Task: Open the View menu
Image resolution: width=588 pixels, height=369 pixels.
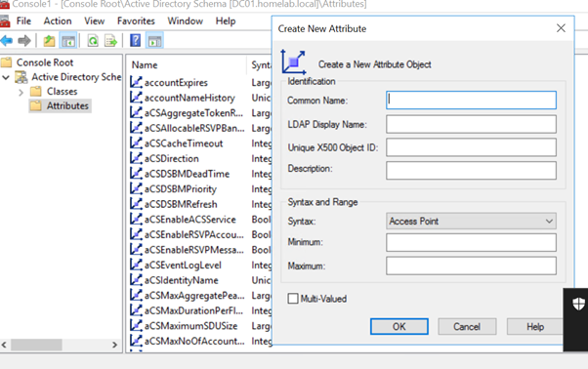Action: 94,20
